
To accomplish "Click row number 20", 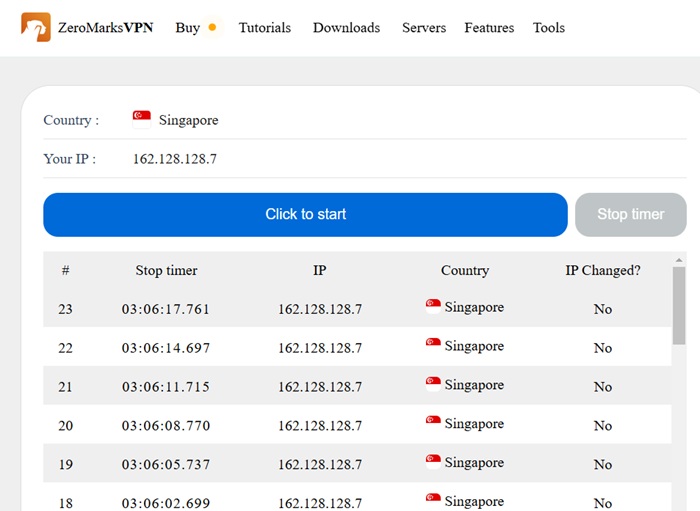I will [x=66, y=426].
